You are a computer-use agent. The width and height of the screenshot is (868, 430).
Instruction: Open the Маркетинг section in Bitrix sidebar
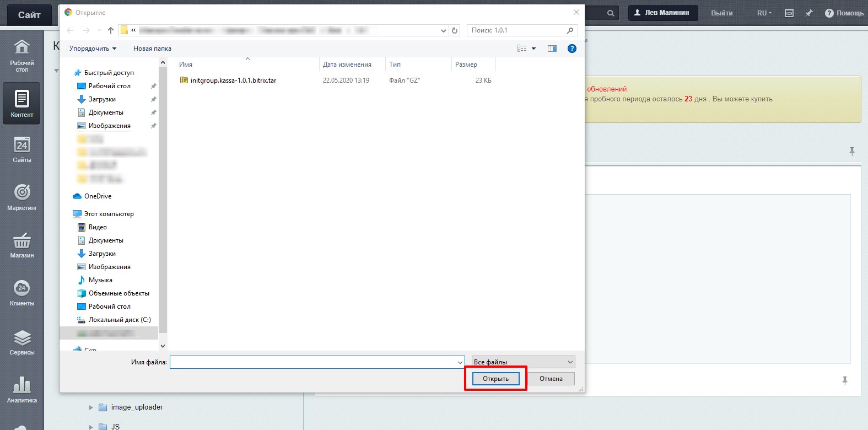coord(21,197)
